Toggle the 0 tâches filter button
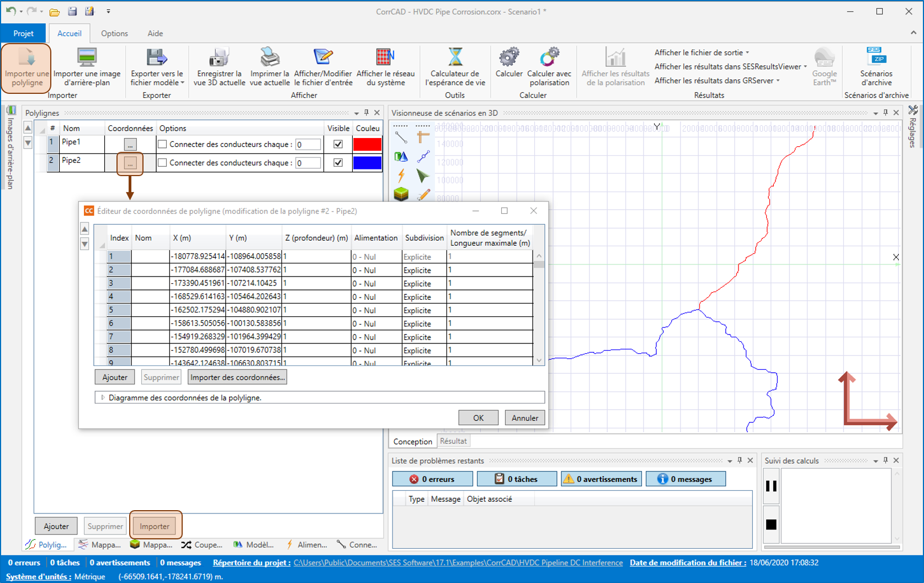Viewport: 924px width, 583px height. (517, 479)
